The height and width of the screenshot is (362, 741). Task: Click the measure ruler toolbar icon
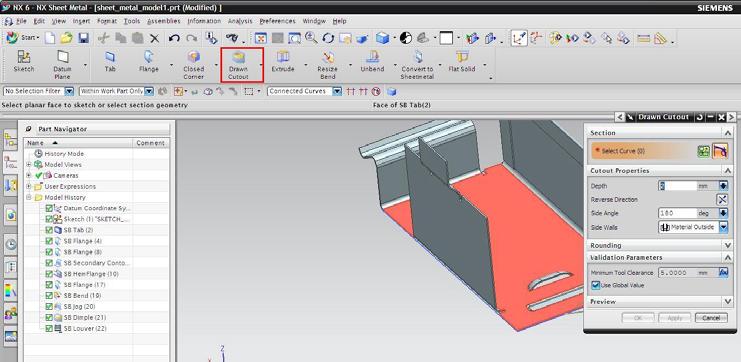(643, 39)
